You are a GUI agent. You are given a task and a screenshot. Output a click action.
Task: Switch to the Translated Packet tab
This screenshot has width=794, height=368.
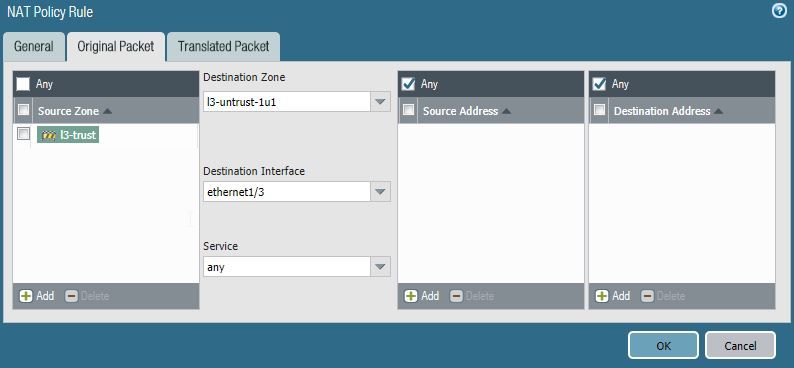click(223, 47)
